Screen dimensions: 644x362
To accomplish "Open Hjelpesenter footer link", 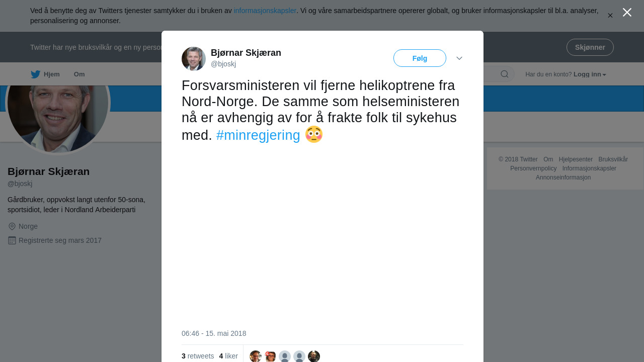I will coord(576,159).
